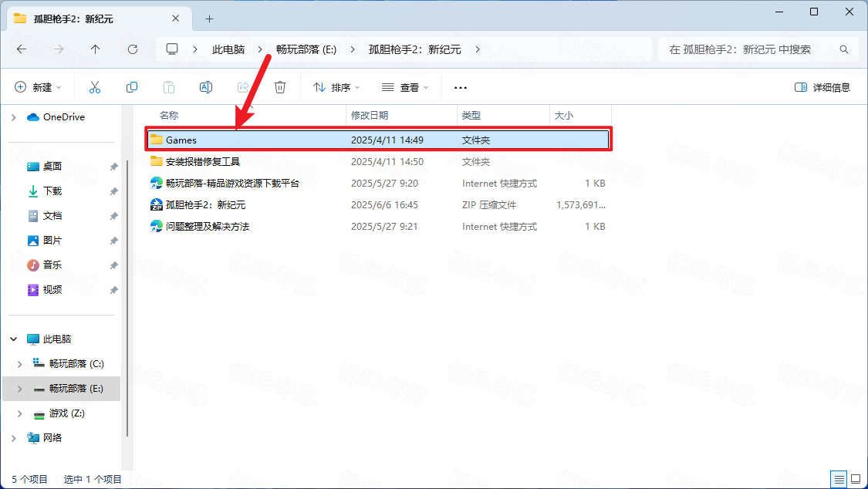The height and width of the screenshot is (489, 868).
Task: Click 畅玩部落 (E:) in the address bar
Action: point(306,49)
